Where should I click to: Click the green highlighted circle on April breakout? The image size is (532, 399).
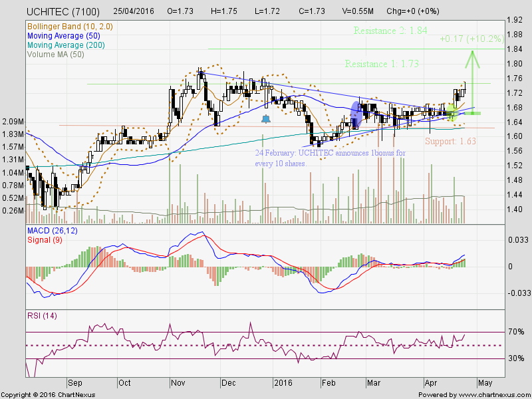[452, 113]
